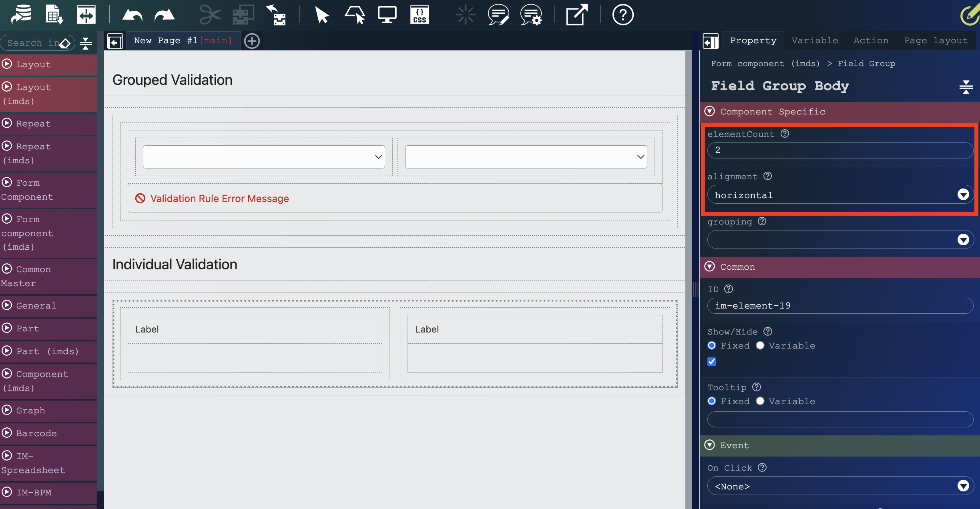Select Variable radio under Tooltip
Screen dimensions: 980x509
(x=760, y=401)
